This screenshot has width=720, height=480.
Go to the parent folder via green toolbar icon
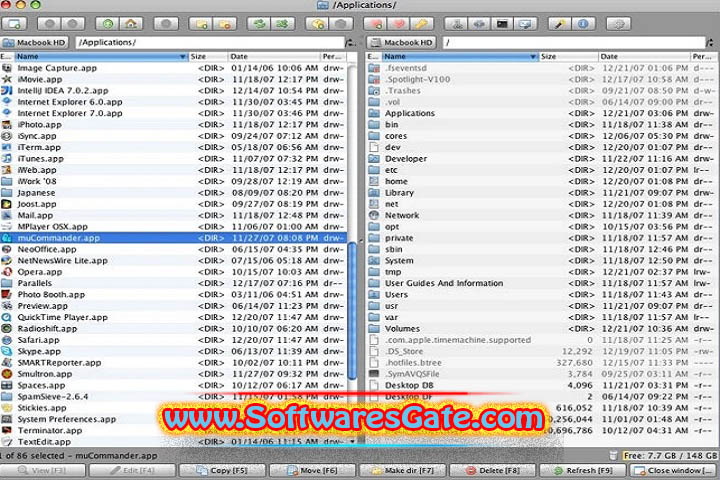pos(107,24)
